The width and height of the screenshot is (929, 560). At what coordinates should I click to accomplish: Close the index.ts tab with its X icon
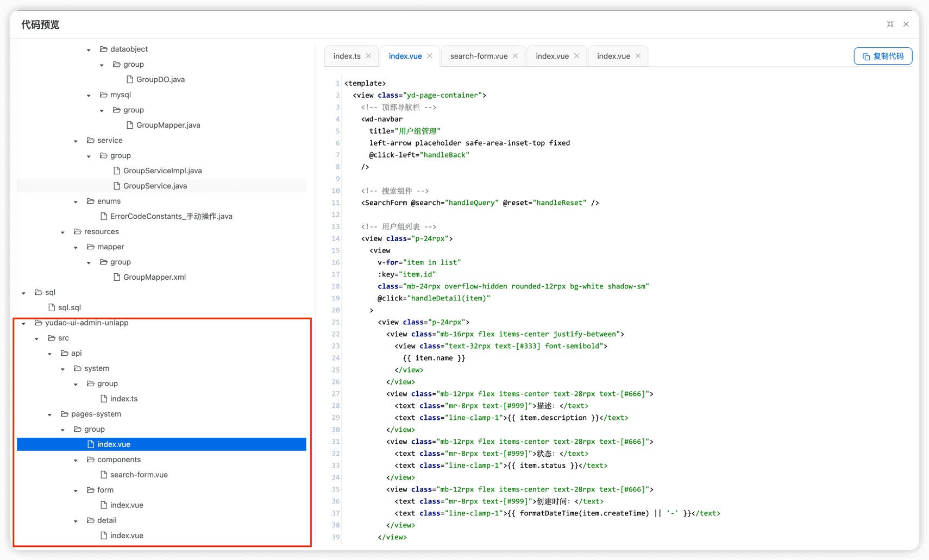368,56
